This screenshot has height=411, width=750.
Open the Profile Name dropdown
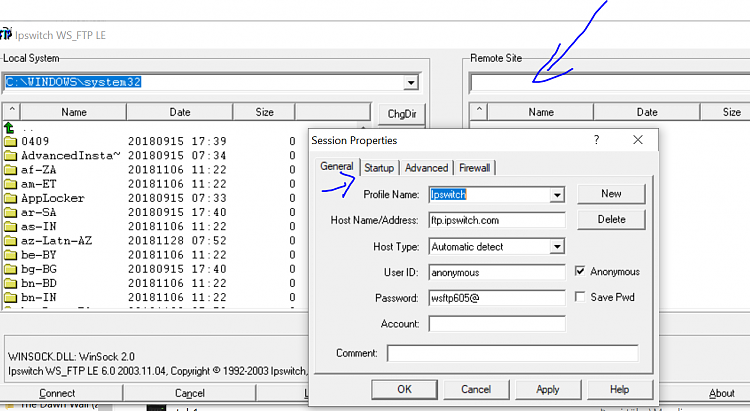557,195
